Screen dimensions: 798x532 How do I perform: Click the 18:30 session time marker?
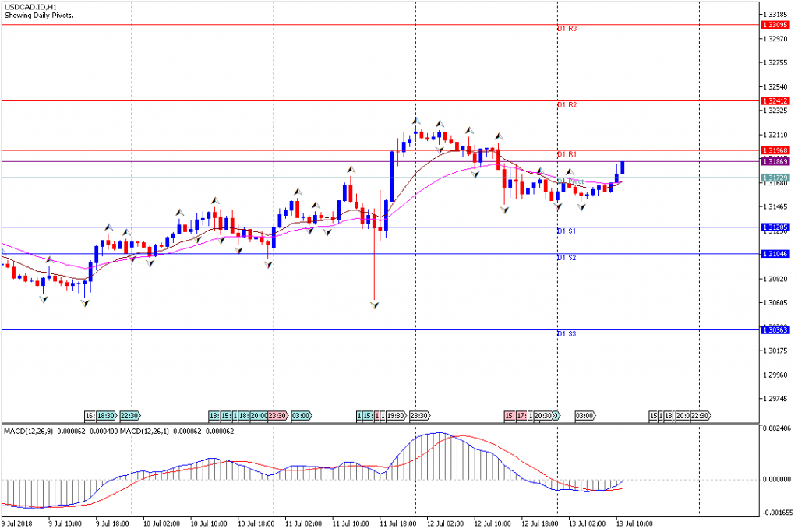pos(106,416)
